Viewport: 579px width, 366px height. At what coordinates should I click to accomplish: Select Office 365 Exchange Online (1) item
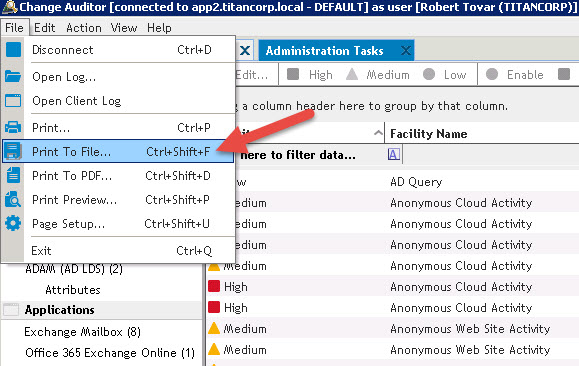[110, 353]
